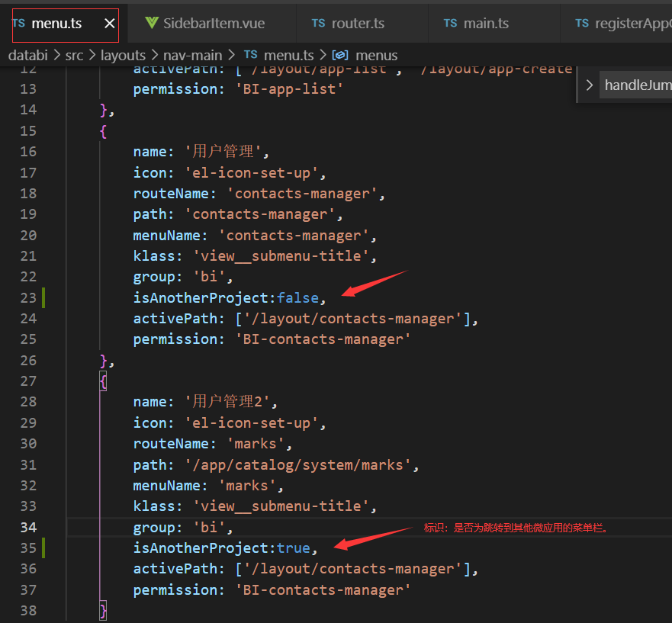
Task: Click the true value on line 35
Action: point(293,548)
